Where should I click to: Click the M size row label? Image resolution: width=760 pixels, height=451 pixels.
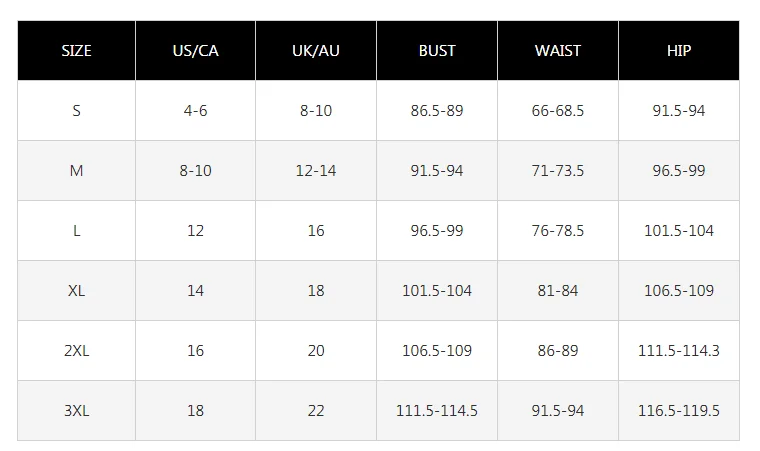(x=76, y=170)
